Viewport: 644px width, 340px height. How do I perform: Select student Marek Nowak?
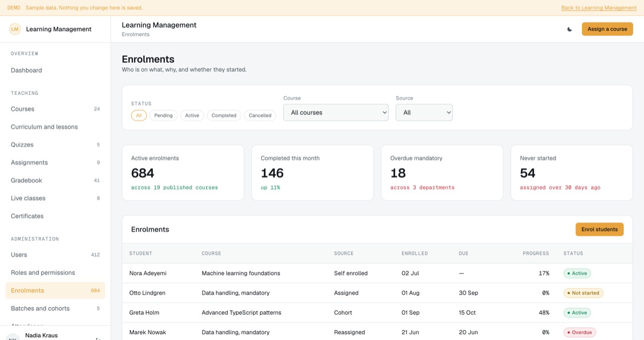(x=147, y=333)
